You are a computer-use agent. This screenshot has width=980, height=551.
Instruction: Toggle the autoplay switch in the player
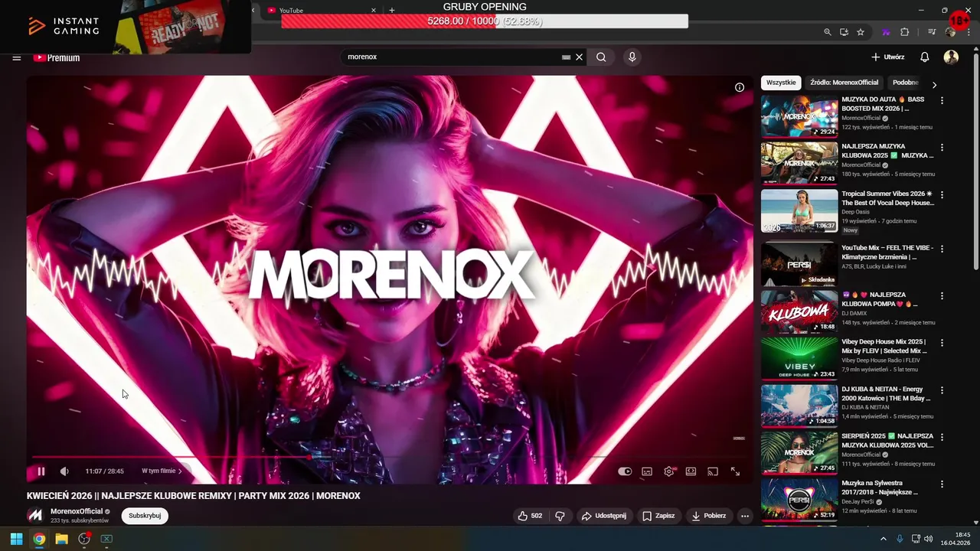(625, 471)
